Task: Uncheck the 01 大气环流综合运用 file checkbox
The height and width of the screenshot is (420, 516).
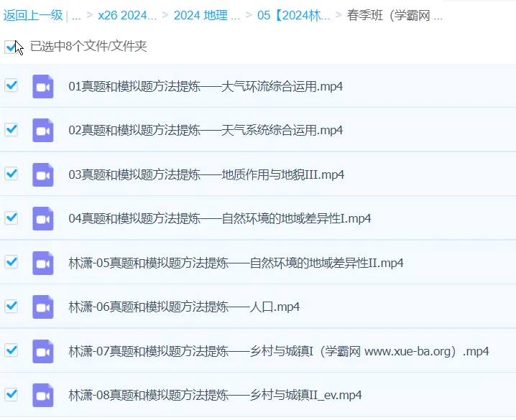Action: [11, 85]
